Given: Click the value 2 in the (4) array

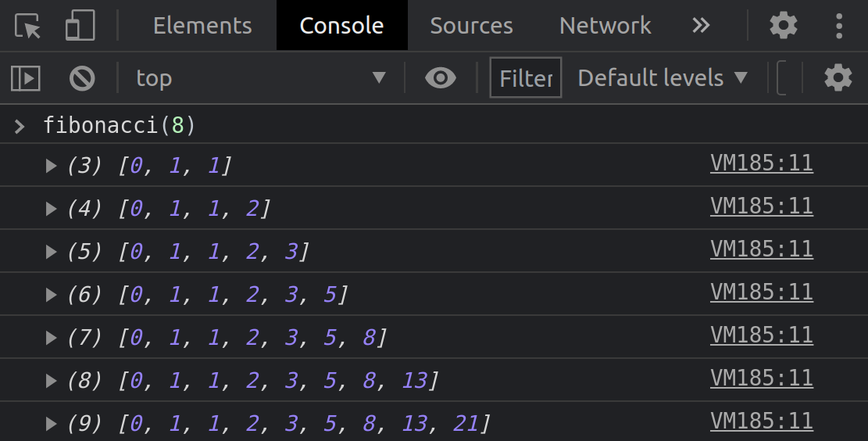Looking at the screenshot, I should [252, 209].
